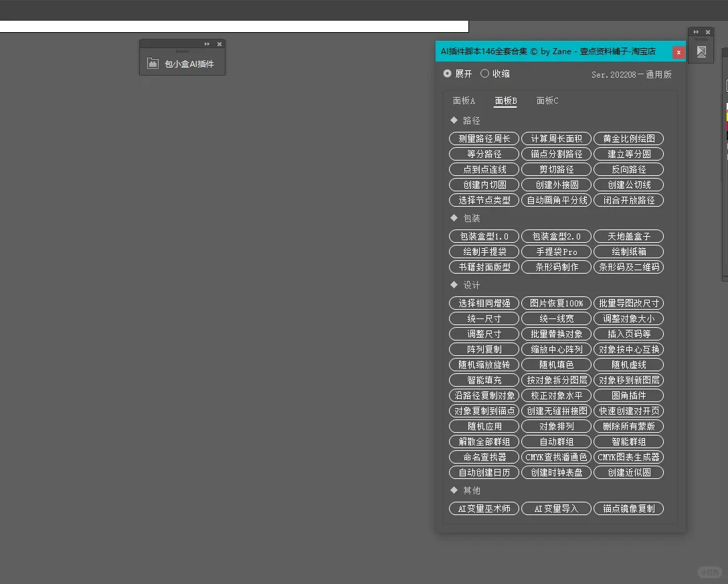Click the 点到点连线 button

click(484, 169)
